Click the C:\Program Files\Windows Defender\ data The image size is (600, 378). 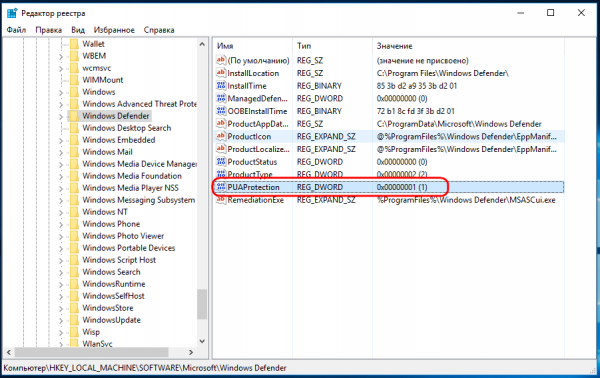tap(442, 73)
